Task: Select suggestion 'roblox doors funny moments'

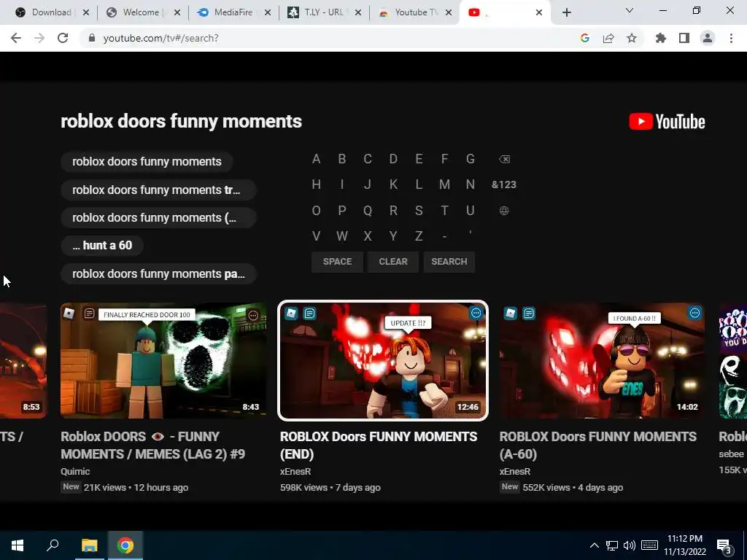Action: [x=147, y=161]
